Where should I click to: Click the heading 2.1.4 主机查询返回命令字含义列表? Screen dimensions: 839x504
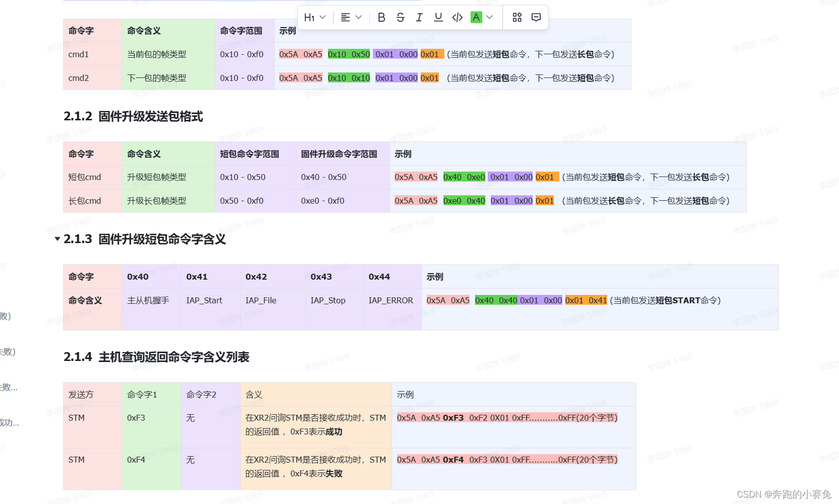(156, 357)
